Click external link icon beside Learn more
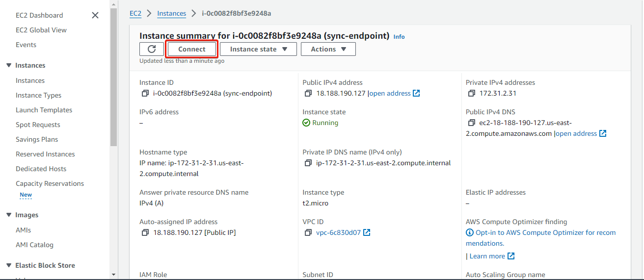This screenshot has width=644, height=280. (511, 256)
